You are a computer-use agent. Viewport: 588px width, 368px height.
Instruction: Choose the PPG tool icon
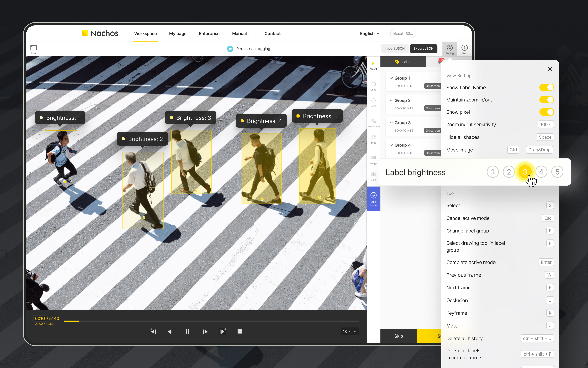click(x=373, y=139)
